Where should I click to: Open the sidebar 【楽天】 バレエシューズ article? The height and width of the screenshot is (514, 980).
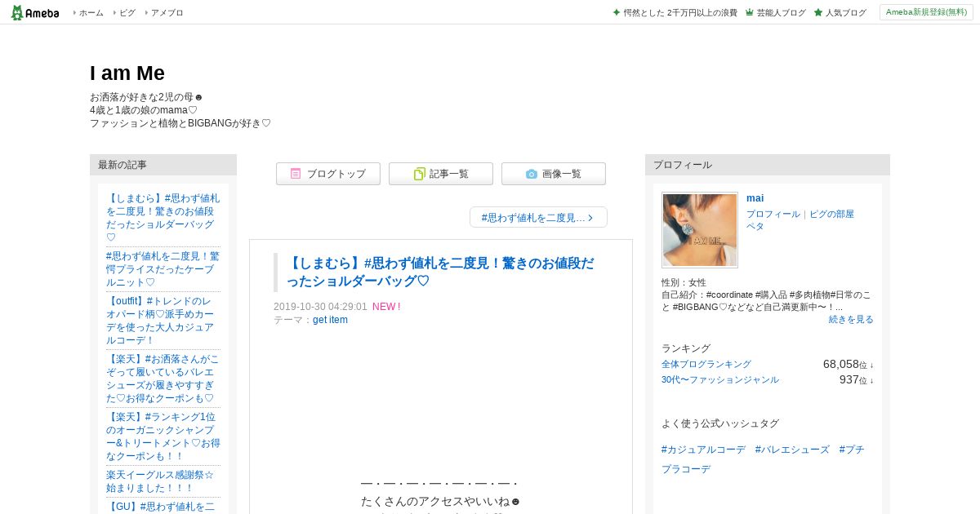tap(163, 379)
